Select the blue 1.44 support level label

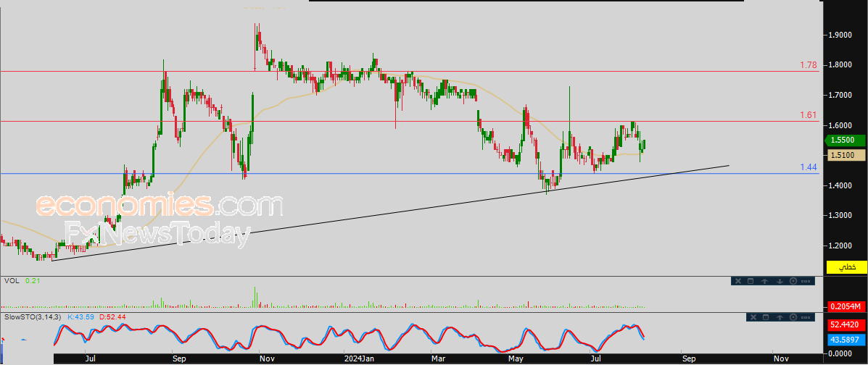click(809, 167)
